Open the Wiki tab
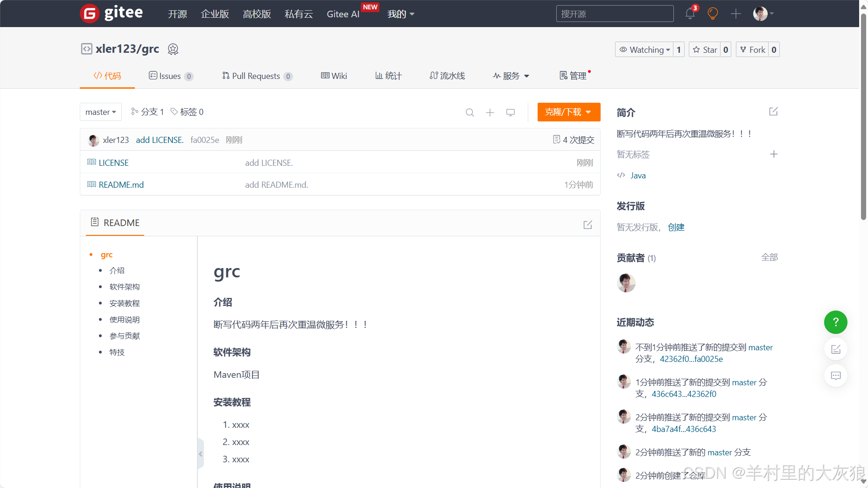This screenshot has width=868, height=488. tap(334, 76)
